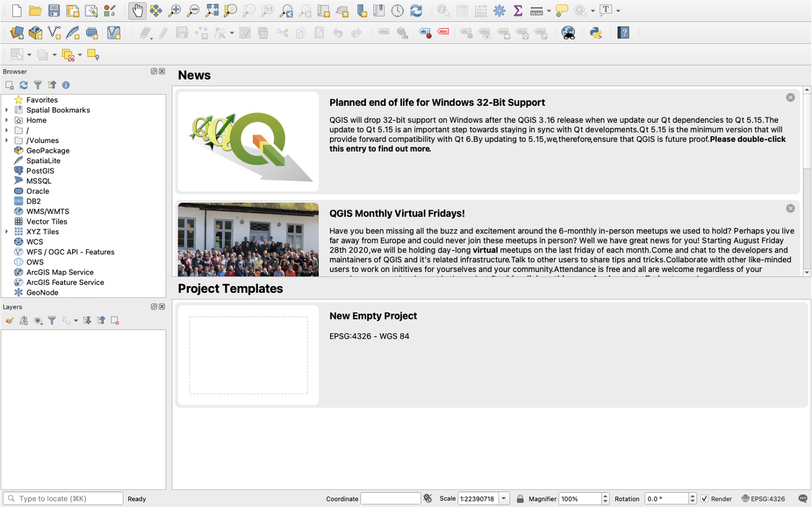812x508 pixels.
Task: Open the measure tool dropdown menu
Action: [x=549, y=10]
